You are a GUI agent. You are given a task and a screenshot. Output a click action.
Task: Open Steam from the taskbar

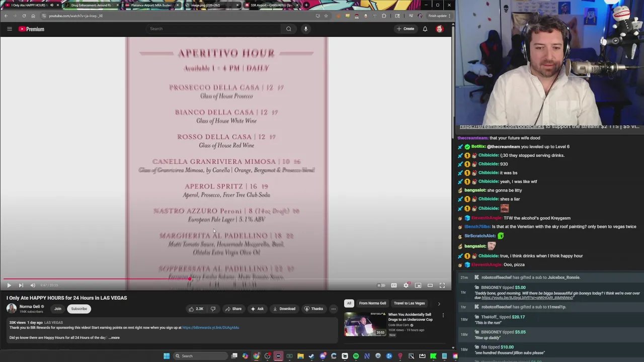coord(311,356)
